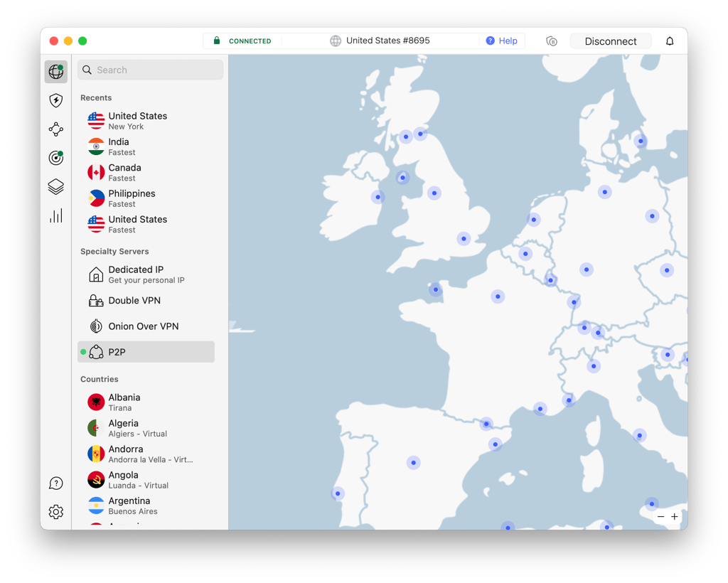Click the Double VPN padlocks icon
This screenshot has width=728, height=583.
96,300
